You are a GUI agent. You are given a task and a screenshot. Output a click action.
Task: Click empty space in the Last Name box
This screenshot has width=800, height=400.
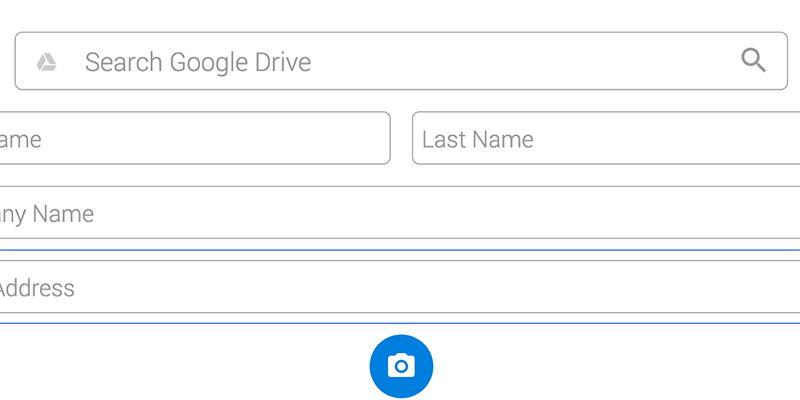point(663,138)
